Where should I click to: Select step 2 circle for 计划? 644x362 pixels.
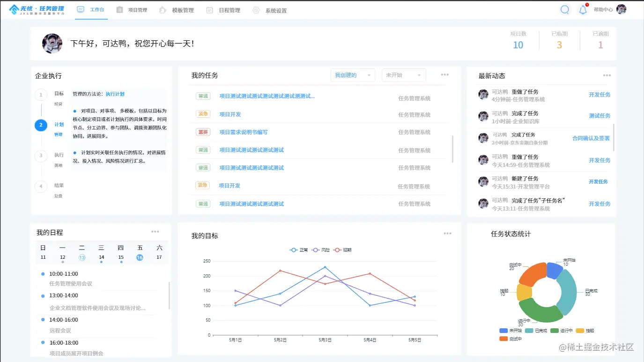[x=41, y=125]
